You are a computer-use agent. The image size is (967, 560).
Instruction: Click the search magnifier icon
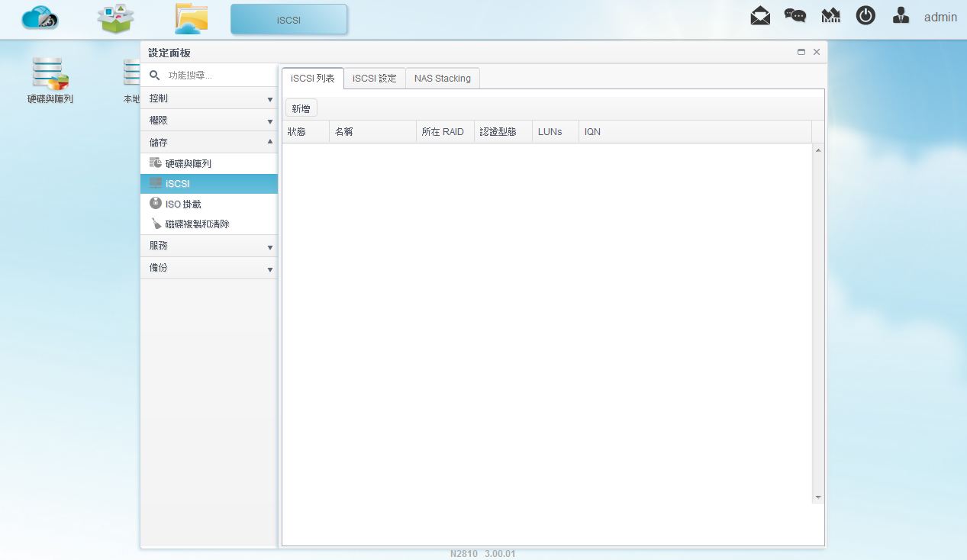pyautogui.click(x=155, y=76)
